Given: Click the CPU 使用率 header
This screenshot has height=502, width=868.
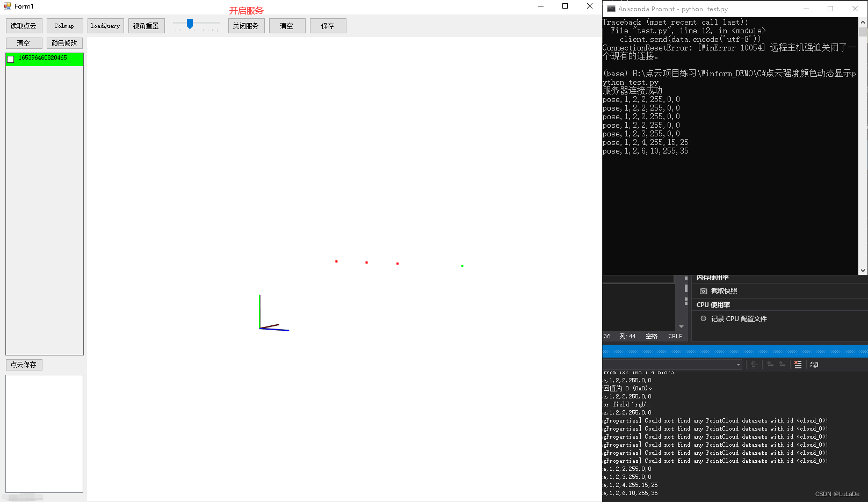Looking at the screenshot, I should coord(713,305).
